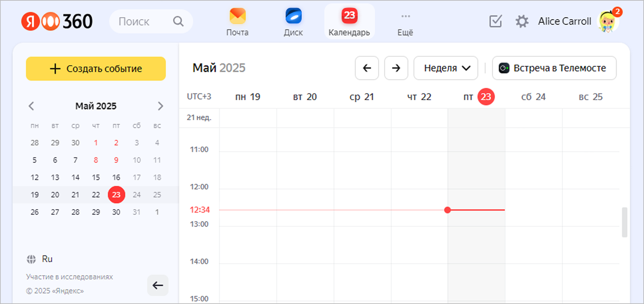The image size is (644, 304).
Task: Show next month in mini calendar
Action: pos(160,106)
